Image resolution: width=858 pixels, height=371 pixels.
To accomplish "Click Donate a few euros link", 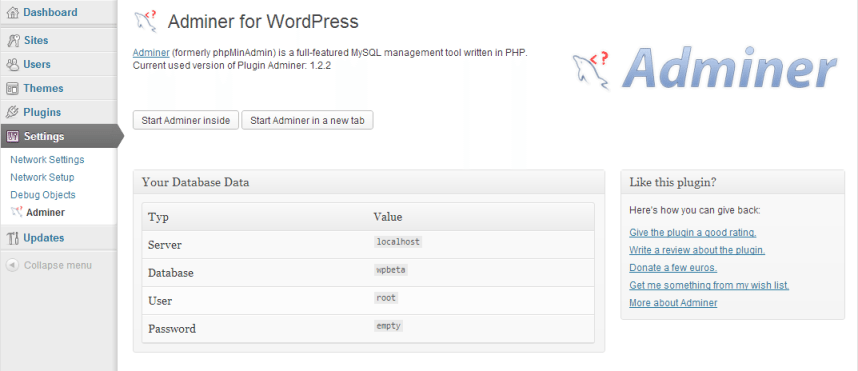I will coord(673,268).
